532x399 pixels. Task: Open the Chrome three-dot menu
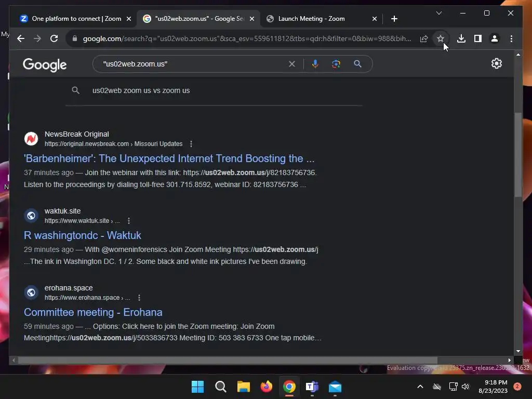[511, 38]
